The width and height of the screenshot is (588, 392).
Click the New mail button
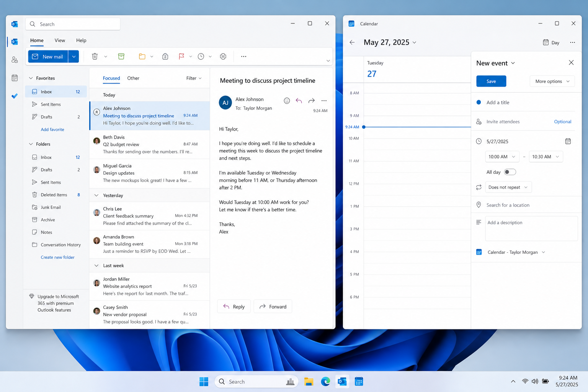[x=48, y=57]
